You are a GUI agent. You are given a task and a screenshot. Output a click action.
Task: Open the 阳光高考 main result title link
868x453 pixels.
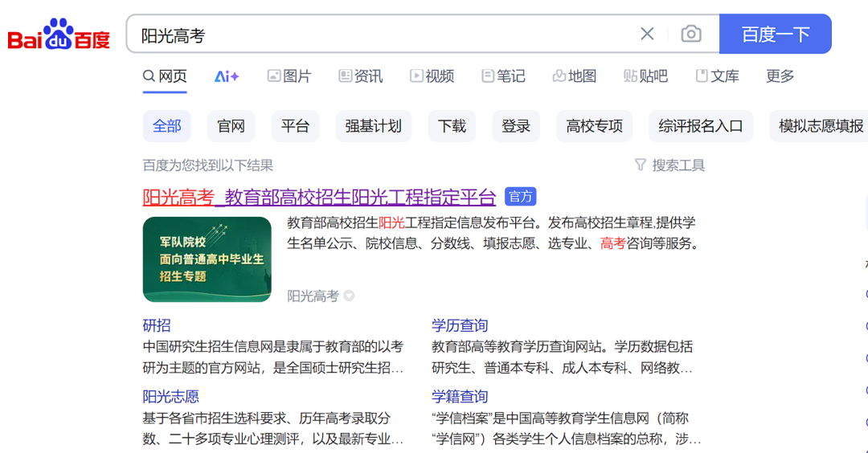click(319, 197)
